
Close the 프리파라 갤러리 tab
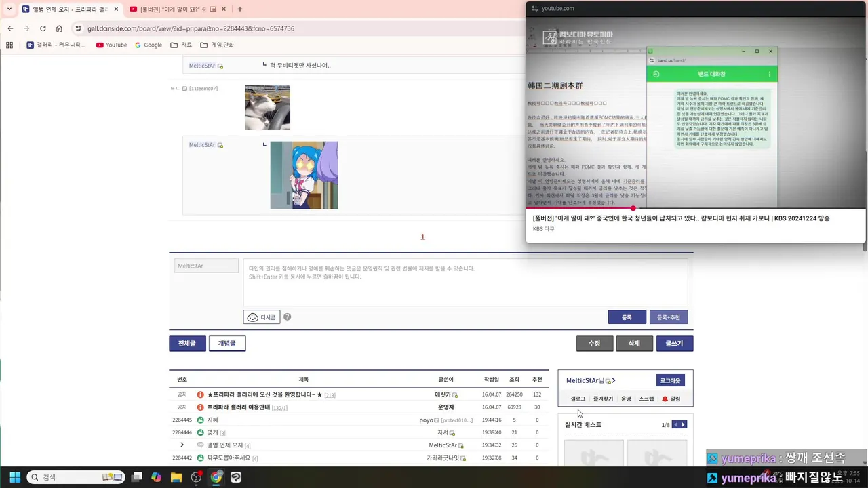(116, 9)
